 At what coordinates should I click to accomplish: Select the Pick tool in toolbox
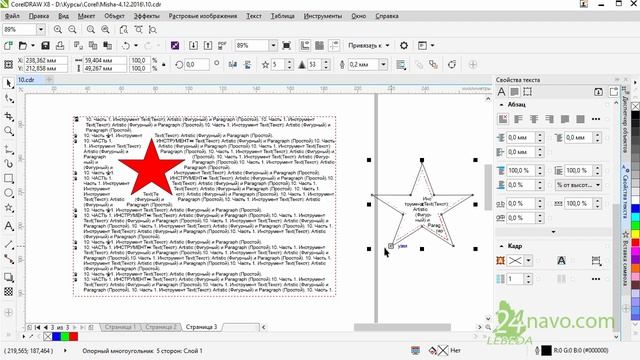[x=9, y=84]
